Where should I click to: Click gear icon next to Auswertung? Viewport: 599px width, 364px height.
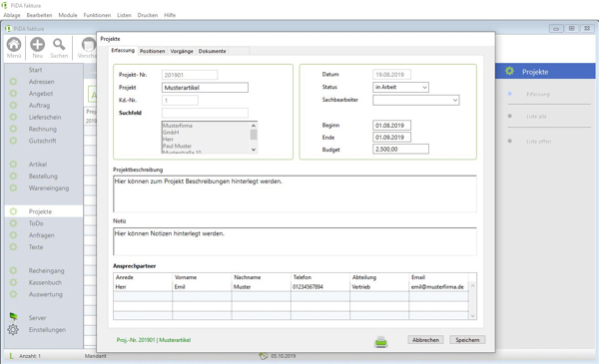[13, 294]
